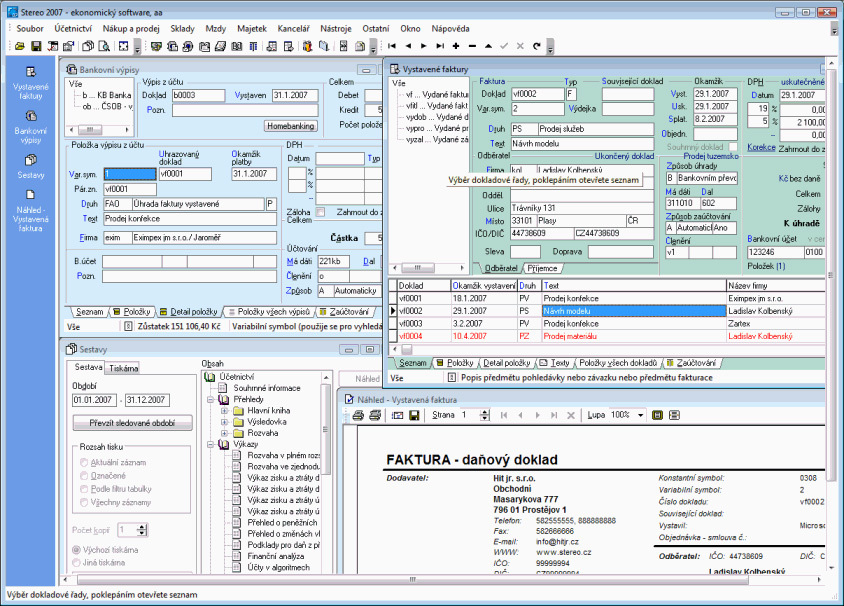The image size is (844, 606).
Task: Toggle the Záloha checkbox
Action: coord(320,212)
